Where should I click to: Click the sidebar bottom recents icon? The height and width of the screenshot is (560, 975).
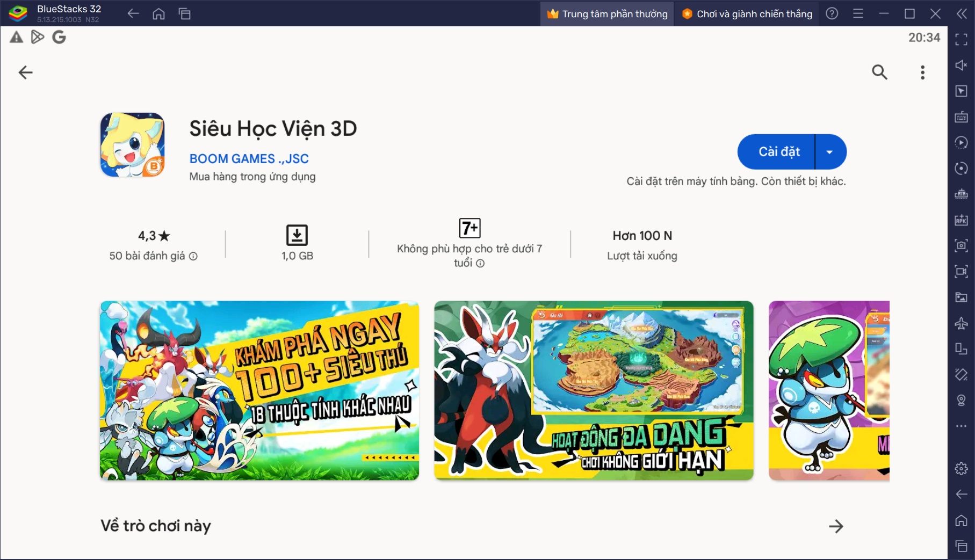961,546
